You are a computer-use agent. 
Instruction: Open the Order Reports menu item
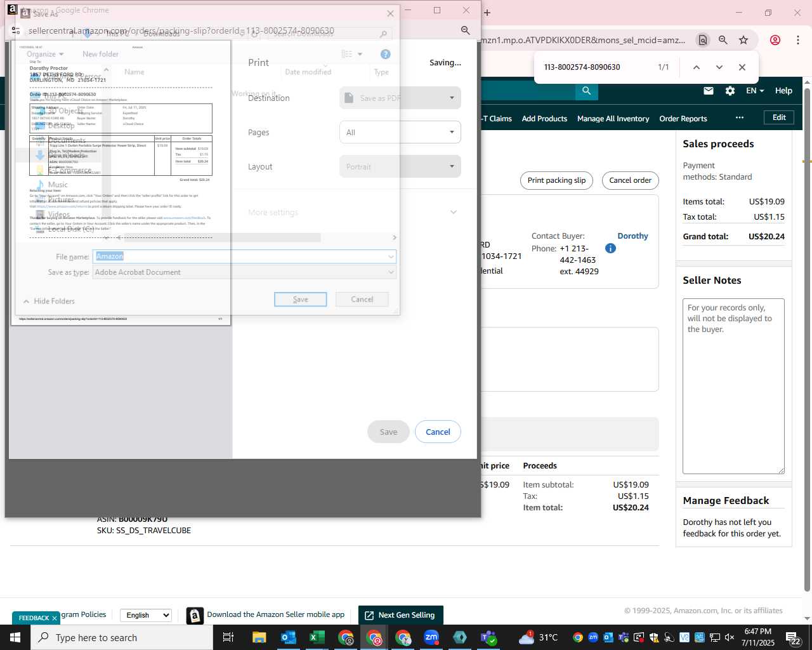(683, 119)
